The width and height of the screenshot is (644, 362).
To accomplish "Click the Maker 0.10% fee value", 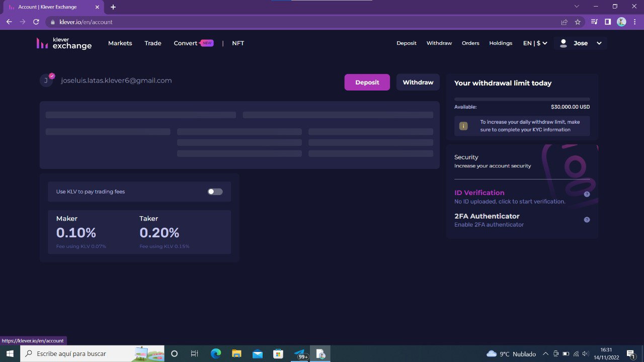I will [76, 233].
